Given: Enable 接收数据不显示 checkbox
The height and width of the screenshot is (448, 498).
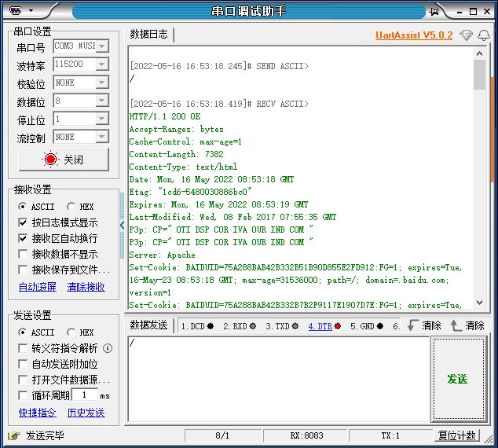Looking at the screenshot, I should (23, 254).
